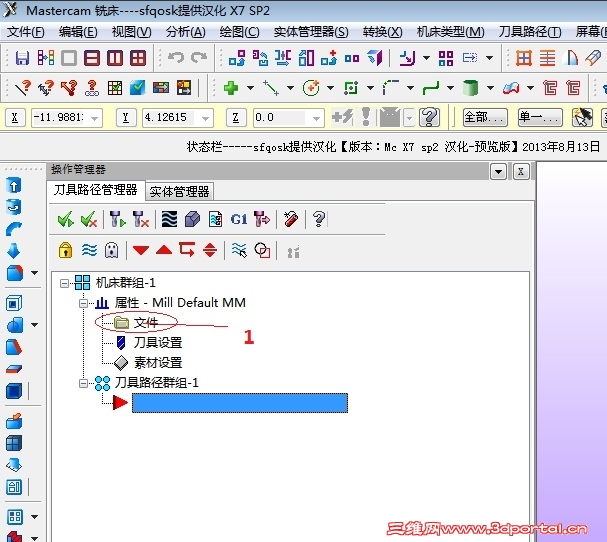Click the Y axis lock button
607x542 pixels.
[x=126, y=118]
